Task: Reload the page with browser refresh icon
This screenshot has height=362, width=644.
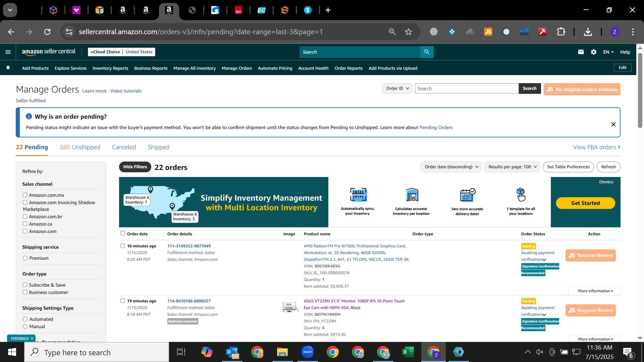Action: point(47,32)
